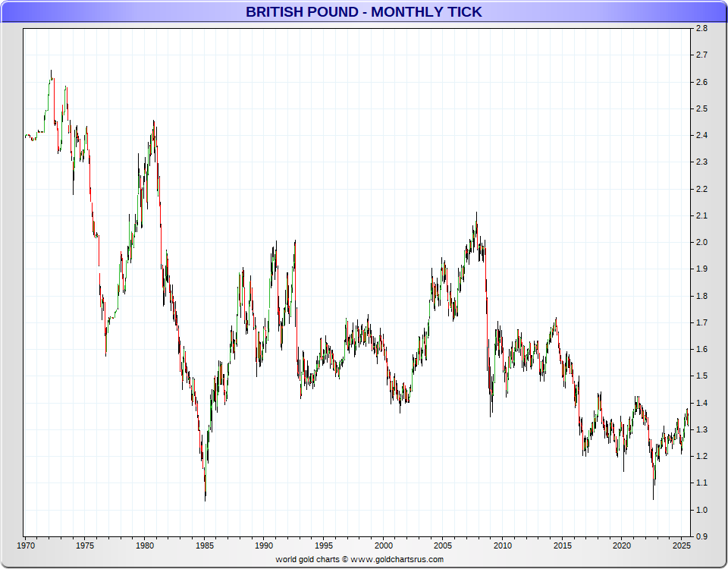
Task: Click the '2.1' y-axis value
Action: tap(702, 216)
